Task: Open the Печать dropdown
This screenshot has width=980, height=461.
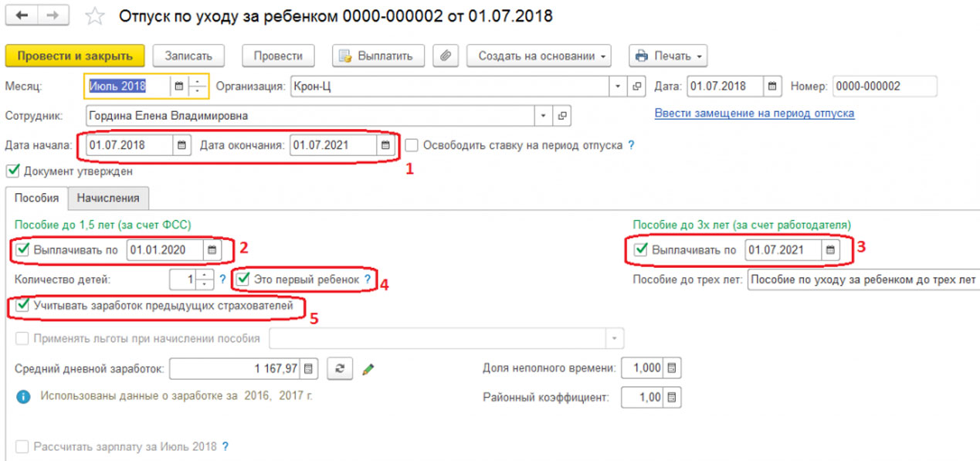Action: pos(667,55)
